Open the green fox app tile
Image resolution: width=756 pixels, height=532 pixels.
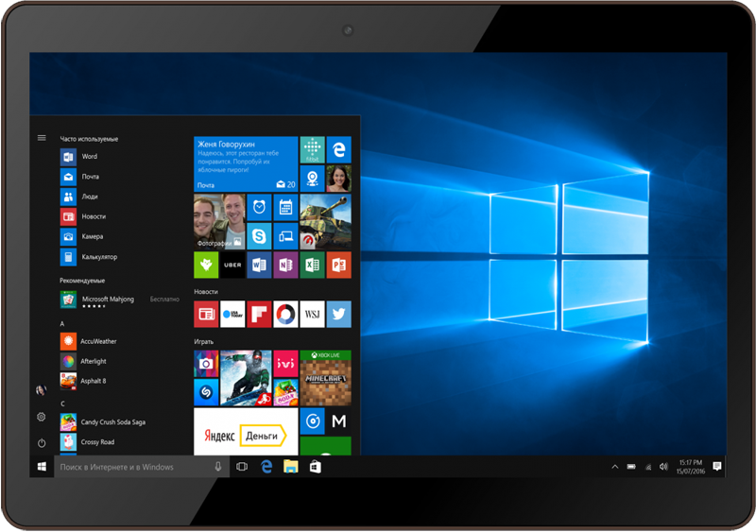(x=206, y=265)
